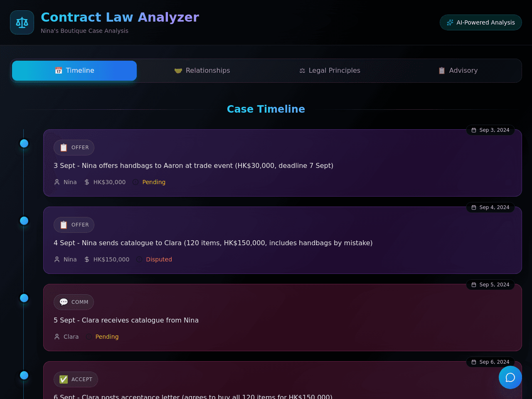Click the OFFER tag on the 3 Sept card
This screenshot has width=532, height=399.
(x=74, y=148)
